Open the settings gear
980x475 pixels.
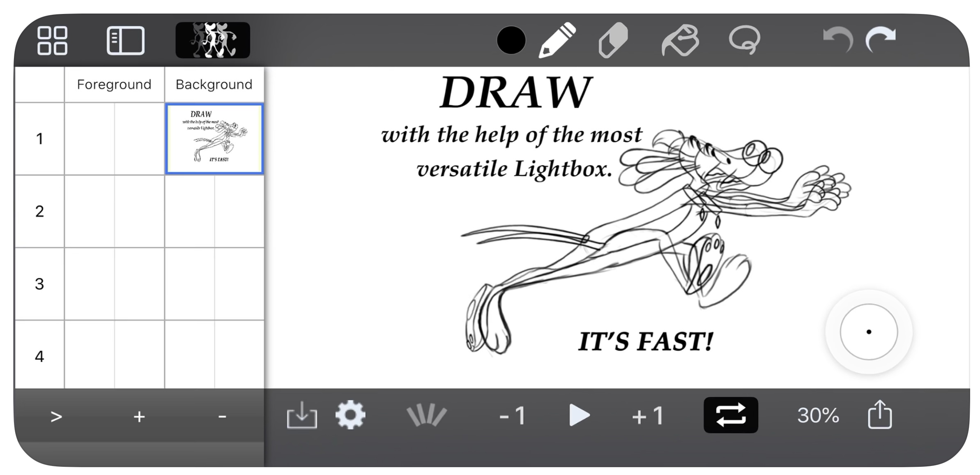350,415
